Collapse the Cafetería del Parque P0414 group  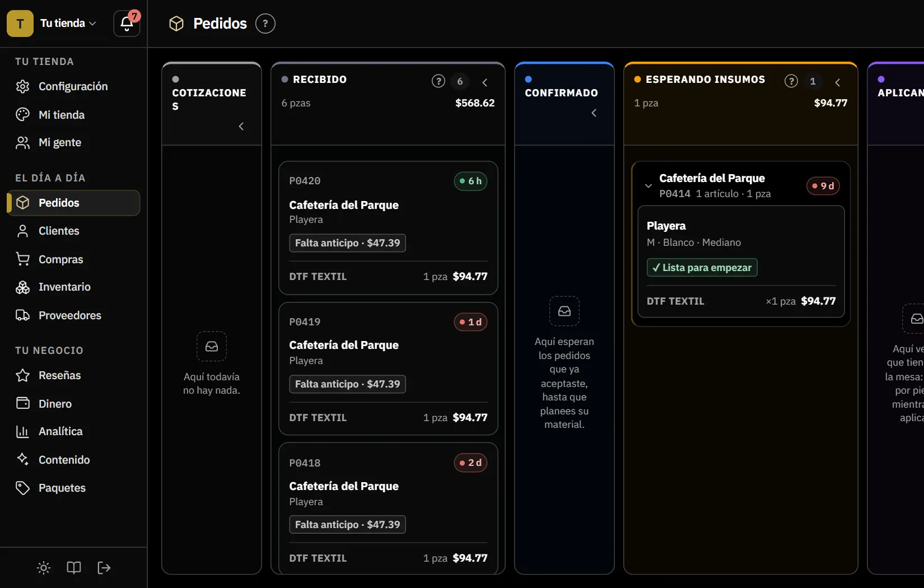(648, 186)
